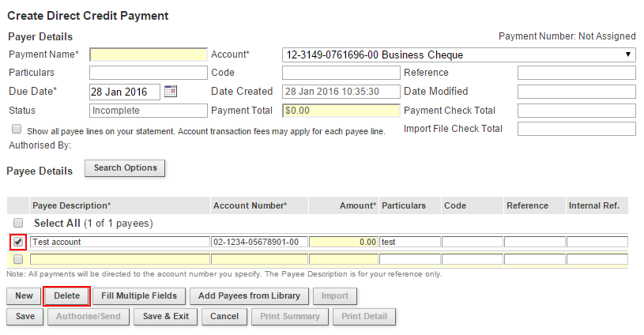Cancel the direct credit payment

224,317
